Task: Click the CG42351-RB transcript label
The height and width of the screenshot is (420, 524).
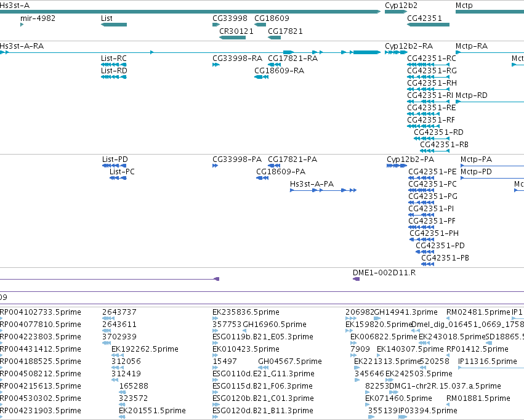Action: (444, 145)
